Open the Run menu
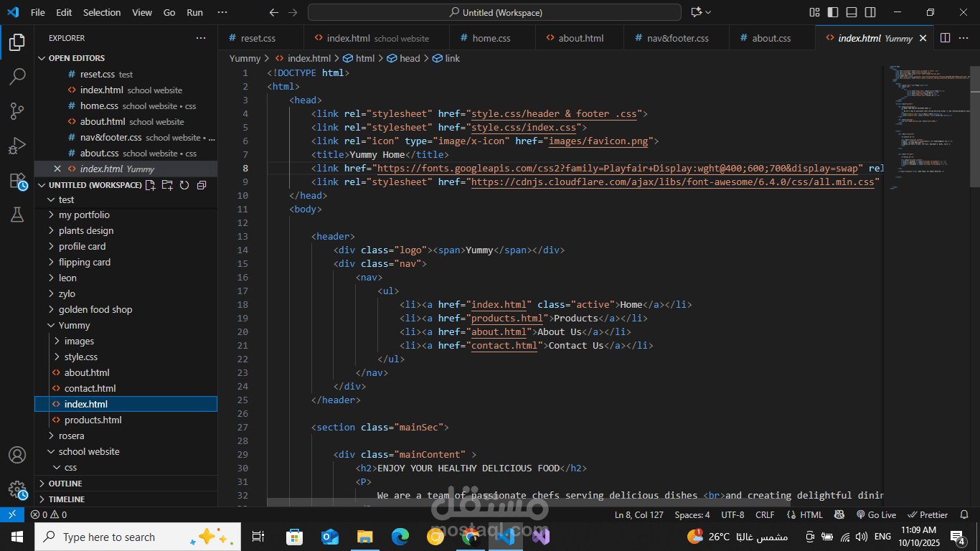 point(194,12)
